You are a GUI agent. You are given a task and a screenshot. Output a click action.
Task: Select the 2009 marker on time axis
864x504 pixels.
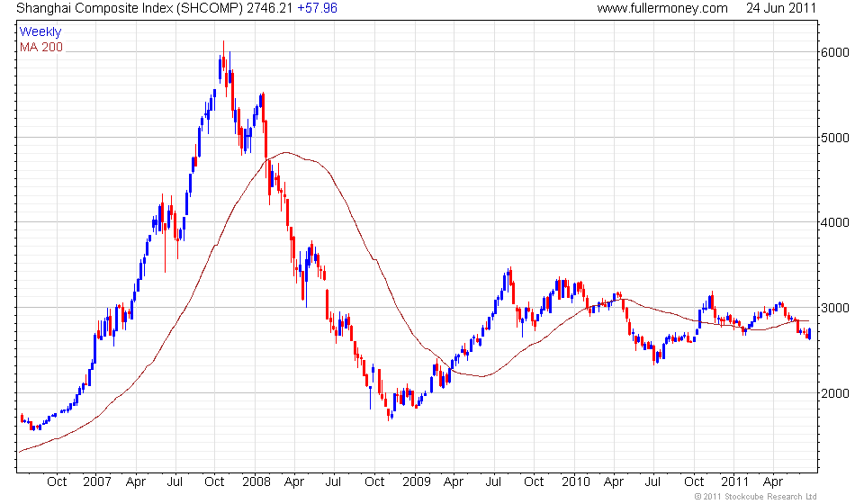tap(417, 481)
